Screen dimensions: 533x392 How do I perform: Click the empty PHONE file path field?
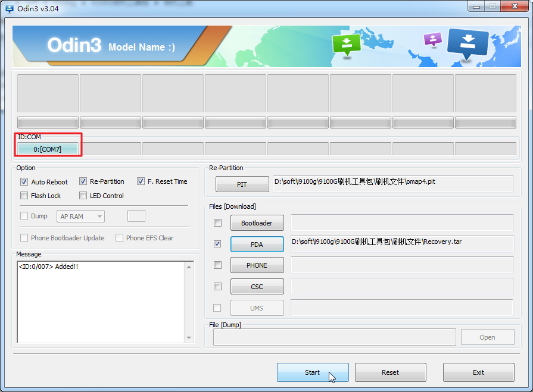pos(402,265)
